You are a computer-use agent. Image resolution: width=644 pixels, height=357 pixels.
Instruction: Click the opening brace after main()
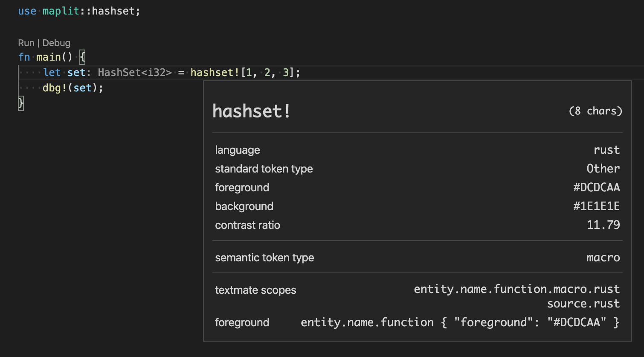coord(82,57)
